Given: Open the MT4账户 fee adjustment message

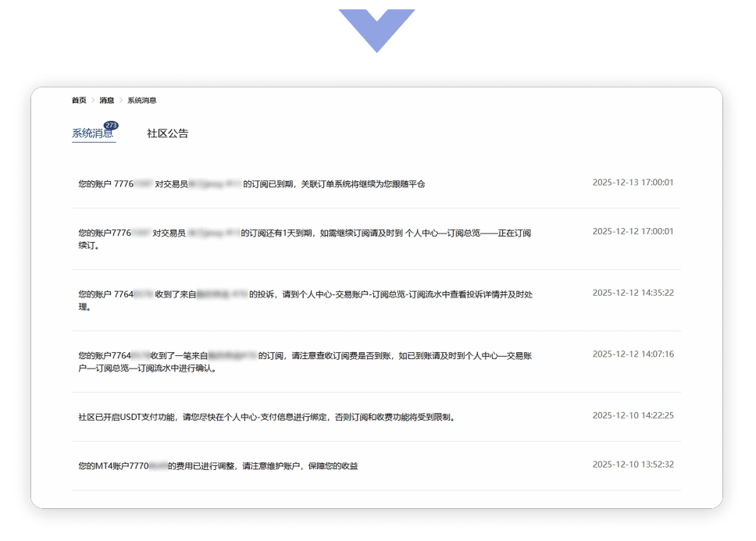Looking at the screenshot, I should pos(218,466).
